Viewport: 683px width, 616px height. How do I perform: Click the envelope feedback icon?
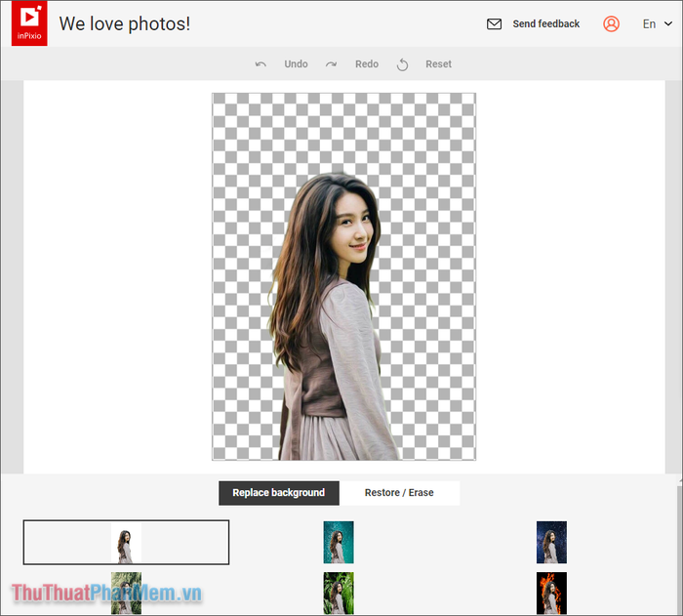[x=494, y=24]
